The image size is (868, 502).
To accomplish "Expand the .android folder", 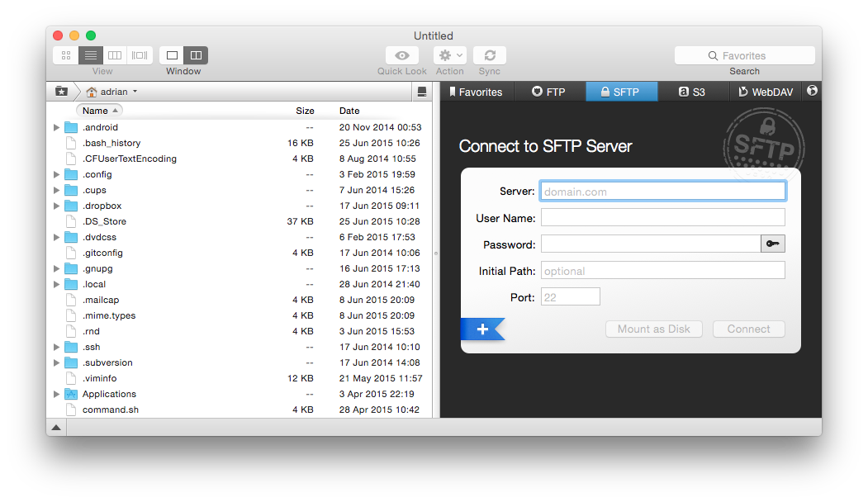I will 56,127.
